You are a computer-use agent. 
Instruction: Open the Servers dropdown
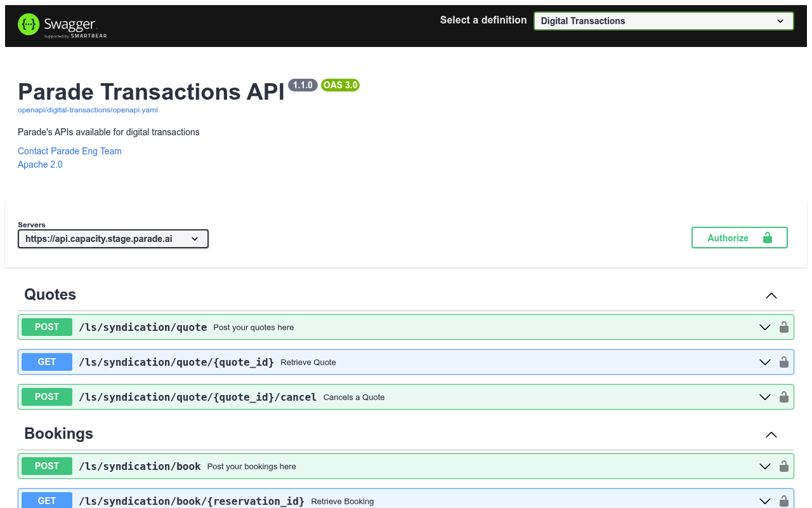113,239
